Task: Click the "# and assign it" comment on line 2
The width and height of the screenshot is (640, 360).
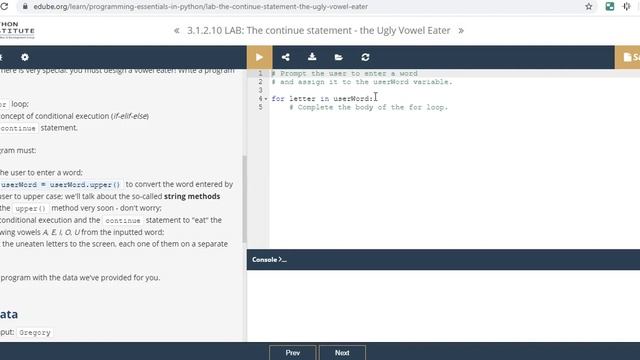Action: coord(362,82)
